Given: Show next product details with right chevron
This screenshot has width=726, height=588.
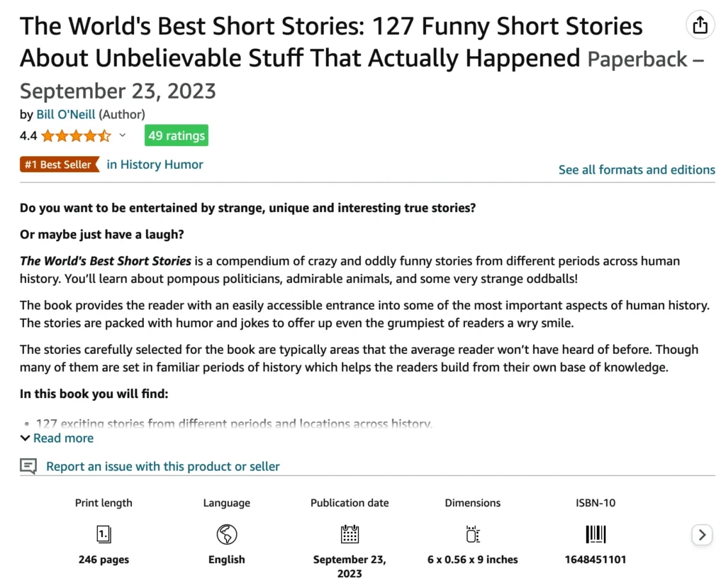Looking at the screenshot, I should (x=702, y=535).
